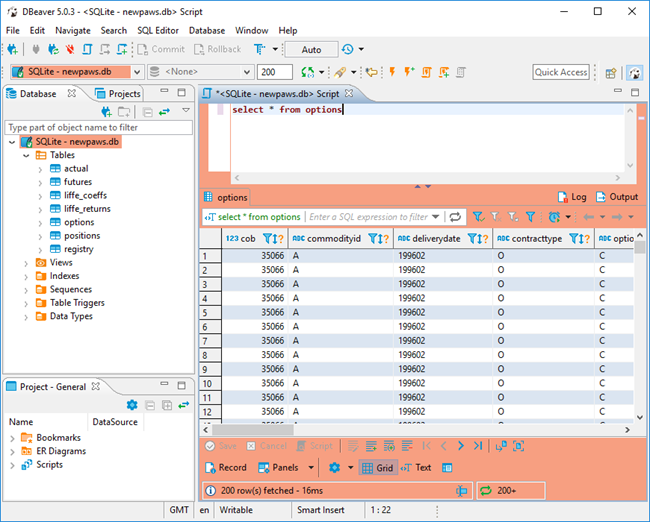650x522 pixels.
Task: Click the Execute SQL statement lightning icon
Action: pyautogui.click(x=392, y=72)
